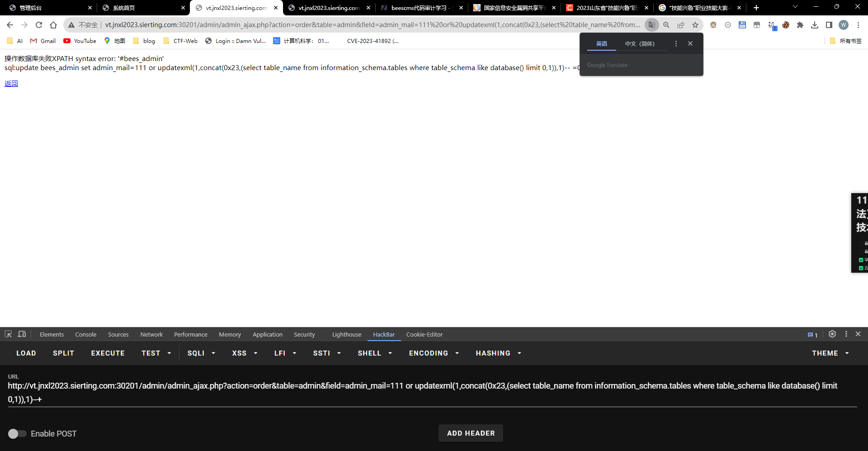Open a new browser tab
868x451 pixels.
coord(756,8)
